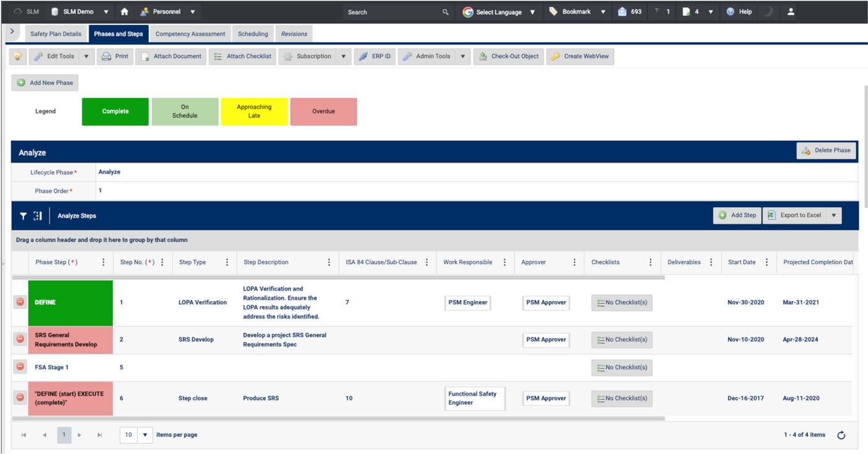Open the Scheduling tab
This screenshot has height=454, width=868.
click(x=253, y=34)
